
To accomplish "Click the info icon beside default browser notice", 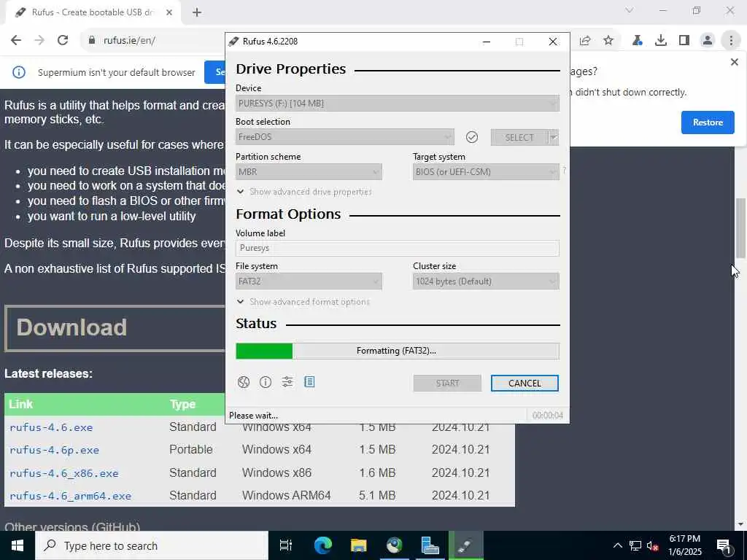I will coord(18,72).
